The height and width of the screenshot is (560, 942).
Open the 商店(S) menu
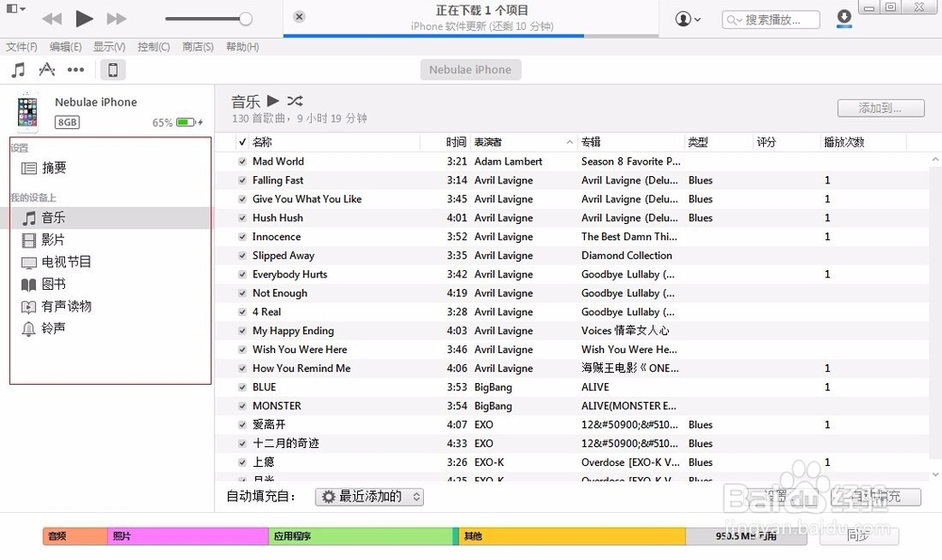(198, 47)
